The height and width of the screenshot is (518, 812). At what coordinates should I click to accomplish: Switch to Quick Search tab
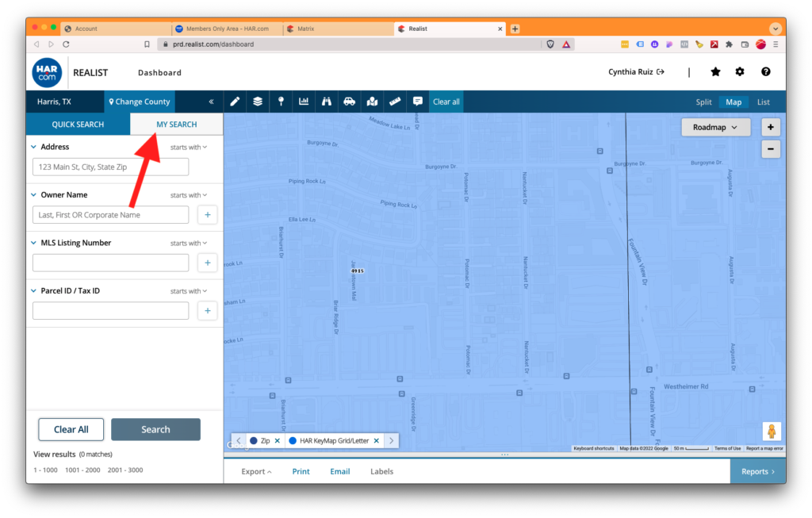(78, 125)
